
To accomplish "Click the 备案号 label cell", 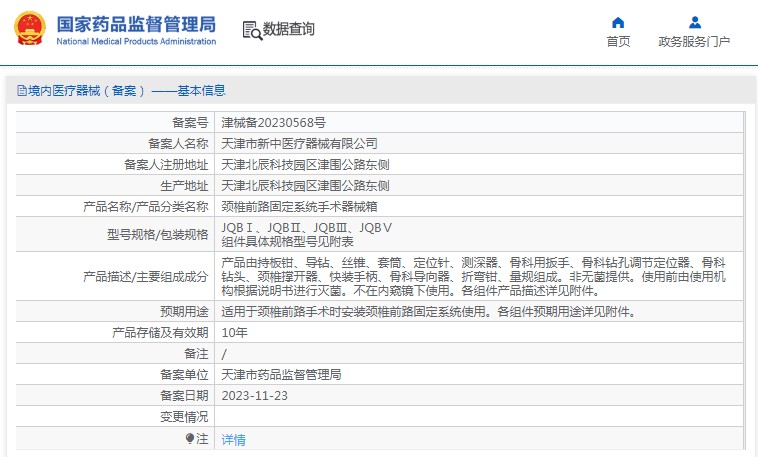I will point(190,123).
